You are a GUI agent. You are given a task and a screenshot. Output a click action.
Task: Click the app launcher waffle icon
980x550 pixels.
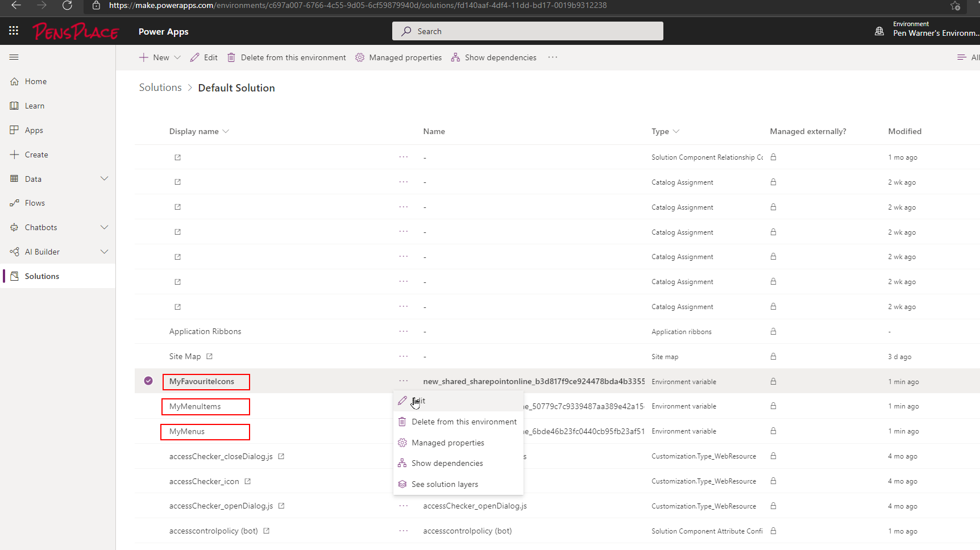coord(14,31)
